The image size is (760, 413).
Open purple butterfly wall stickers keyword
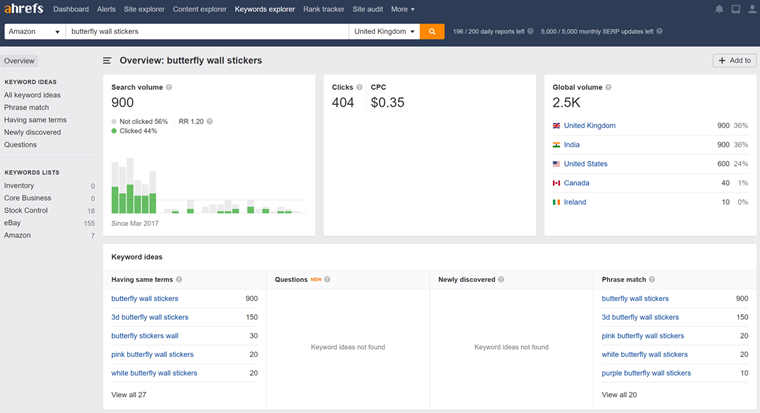[x=646, y=373]
